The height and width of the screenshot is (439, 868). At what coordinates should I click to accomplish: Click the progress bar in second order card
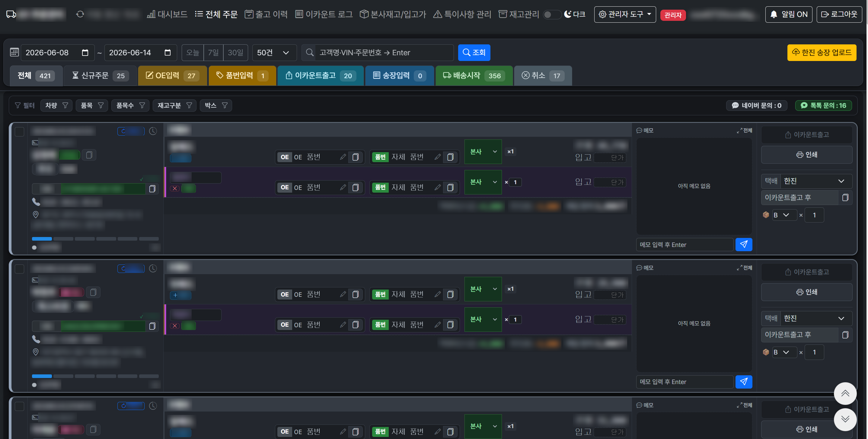95,376
